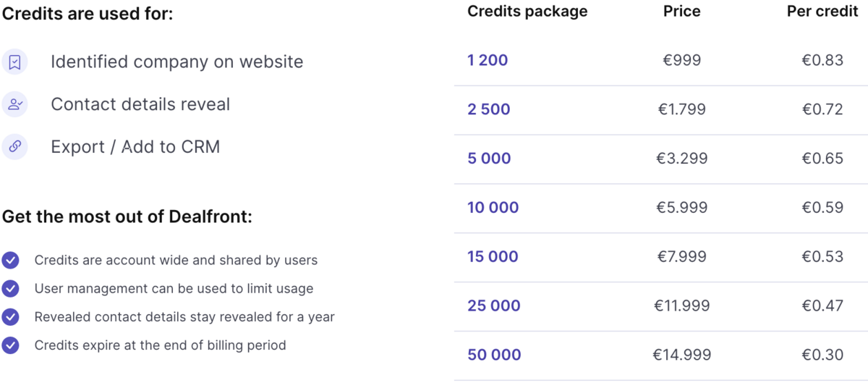Click the Per credit column header
This screenshot has height=383, width=868.
[x=822, y=11]
